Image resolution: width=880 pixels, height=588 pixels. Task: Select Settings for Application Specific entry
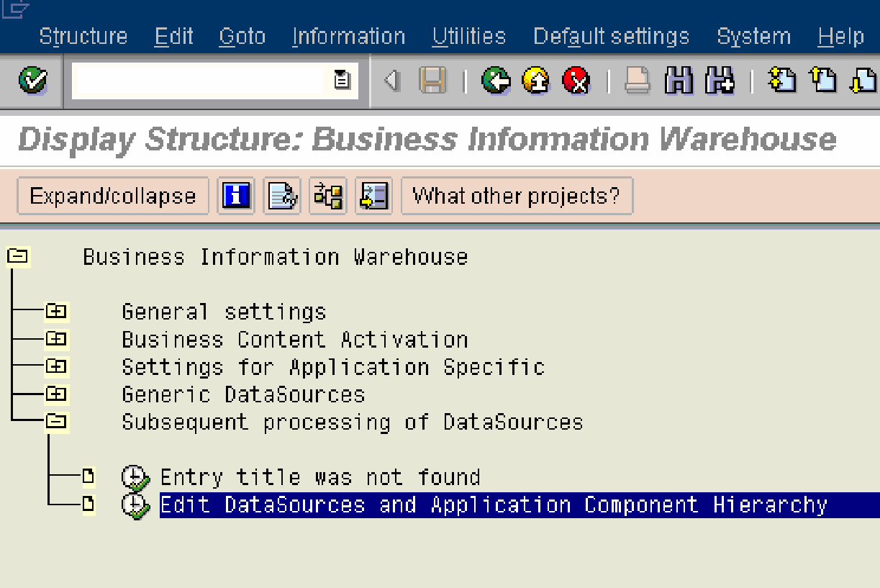333,367
